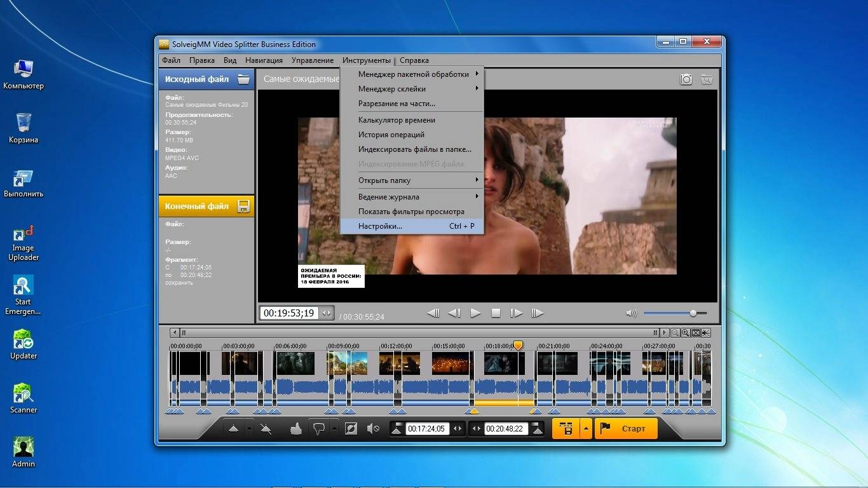Click the save icon next to Конечный файл

[243, 206]
